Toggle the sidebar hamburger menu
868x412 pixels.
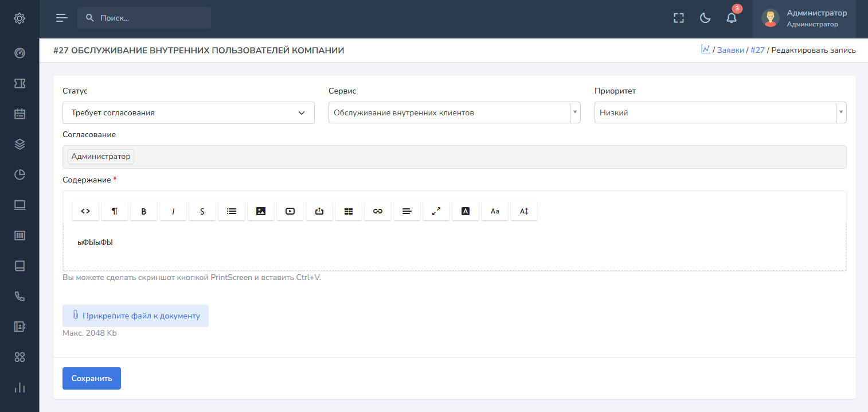pos(61,18)
